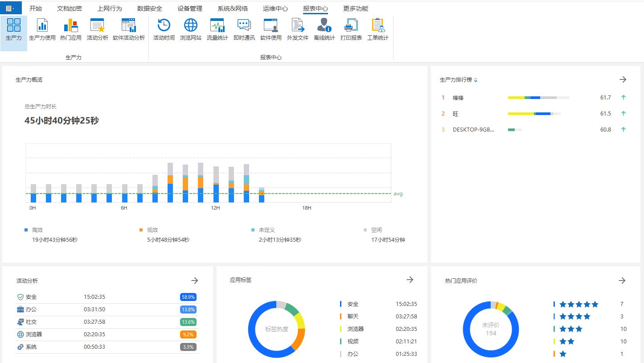Click the 办公 briefcase icon in 活动分析
The height and width of the screenshot is (363, 644).
point(21,309)
